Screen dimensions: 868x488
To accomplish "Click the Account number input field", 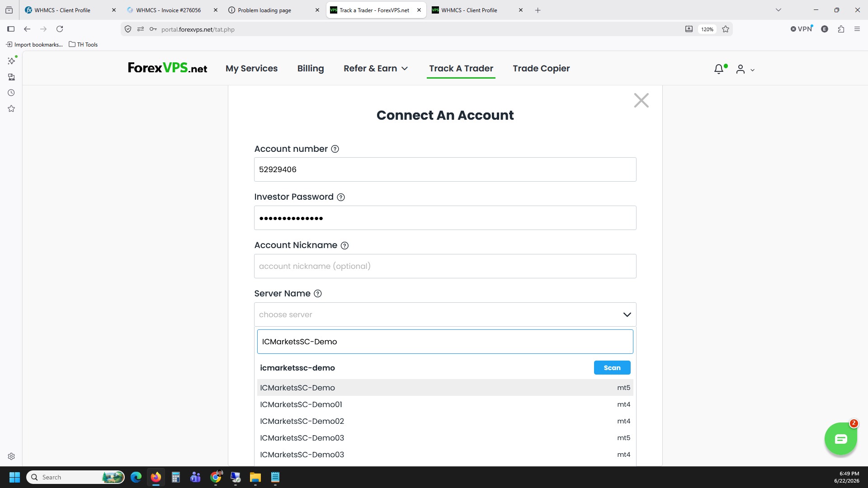I will (x=445, y=169).
